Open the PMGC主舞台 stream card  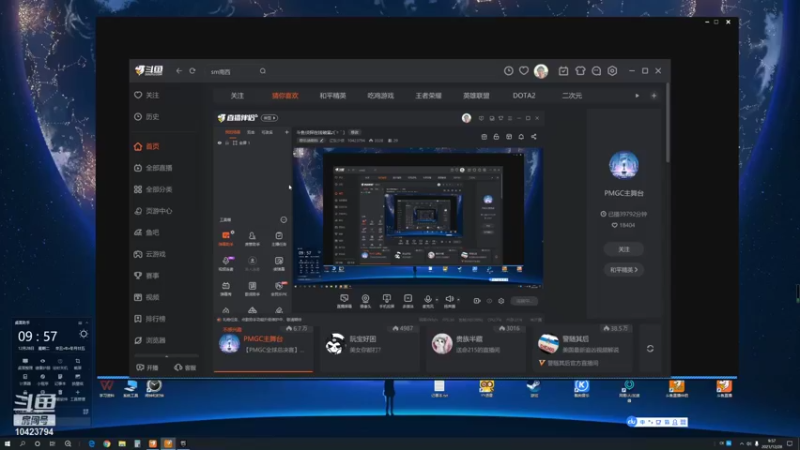pyautogui.click(x=263, y=348)
